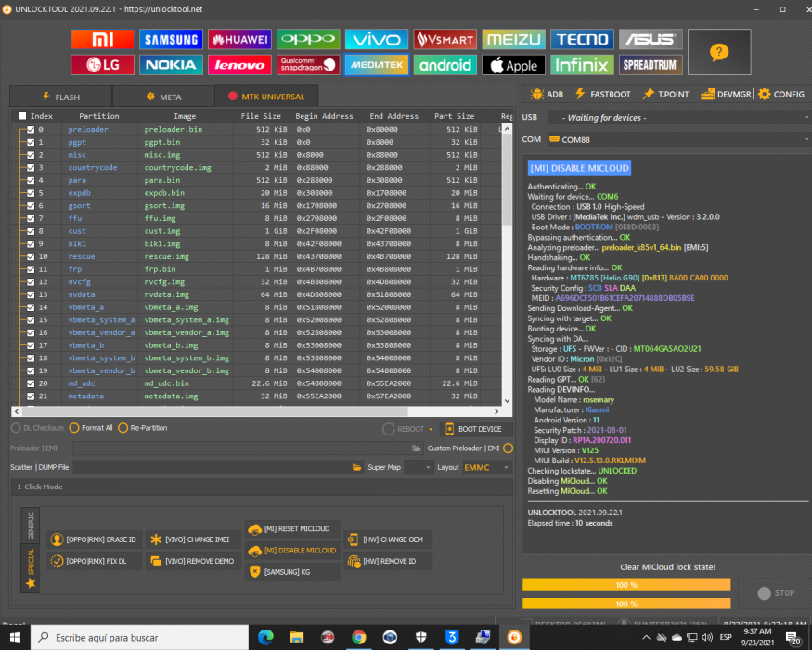812x650 pixels.
Task: Open the CONFIG settings
Action: [781, 95]
